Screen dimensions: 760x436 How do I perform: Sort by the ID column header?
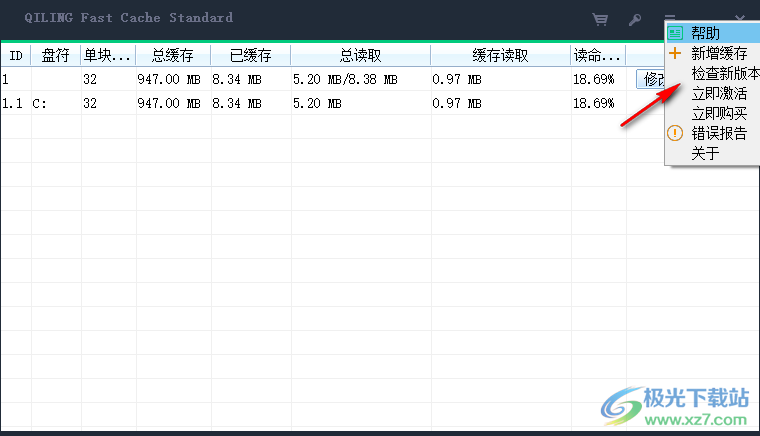(16, 55)
